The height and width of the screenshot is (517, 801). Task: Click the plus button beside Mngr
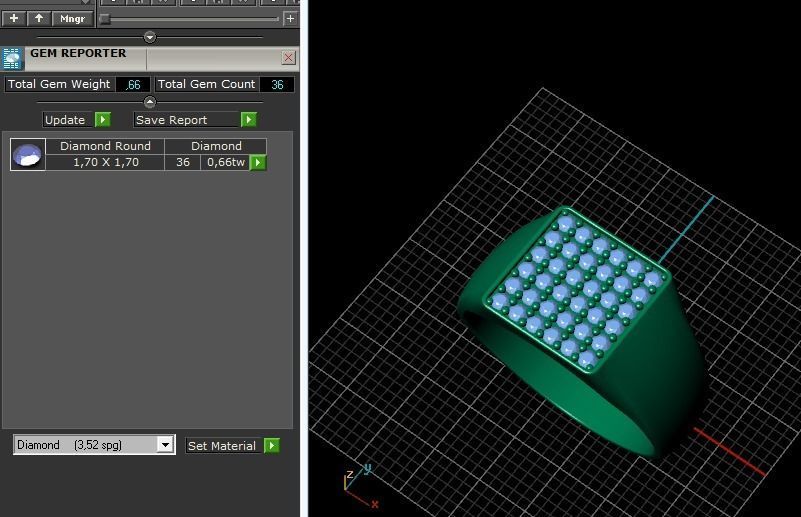coord(14,18)
